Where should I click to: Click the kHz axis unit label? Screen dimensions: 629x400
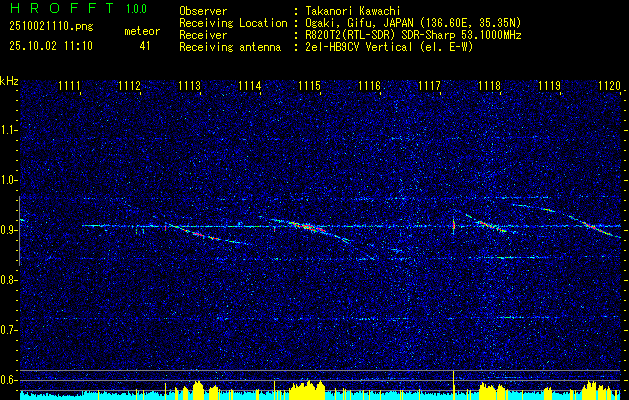9,81
